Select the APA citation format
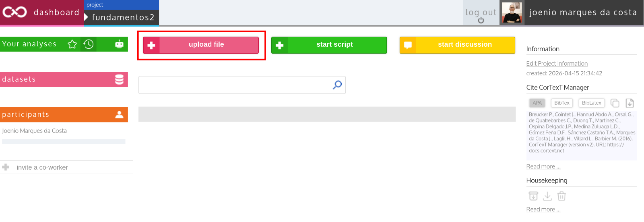The width and height of the screenshot is (644, 222). tap(537, 103)
